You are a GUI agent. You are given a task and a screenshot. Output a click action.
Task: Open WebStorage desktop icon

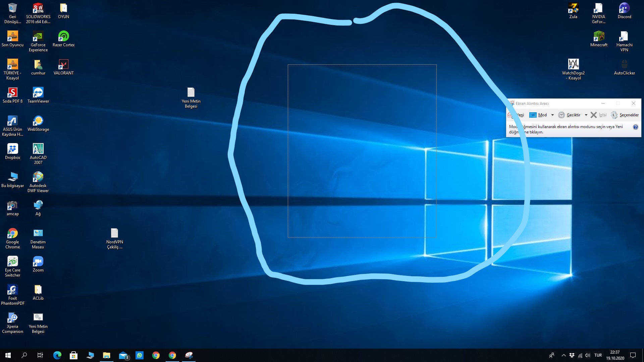click(x=38, y=123)
